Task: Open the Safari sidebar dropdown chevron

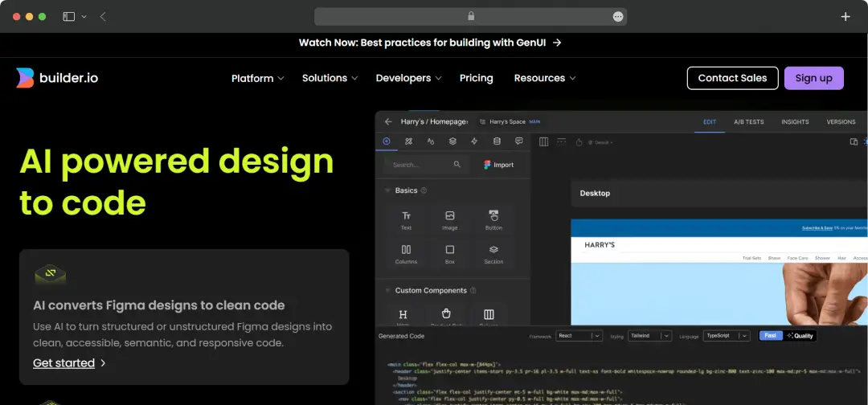Action: point(84,17)
